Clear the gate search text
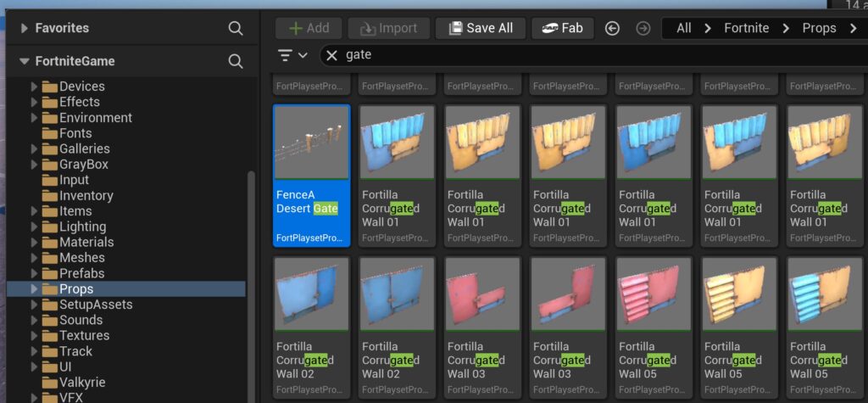868x403 pixels. pos(332,55)
